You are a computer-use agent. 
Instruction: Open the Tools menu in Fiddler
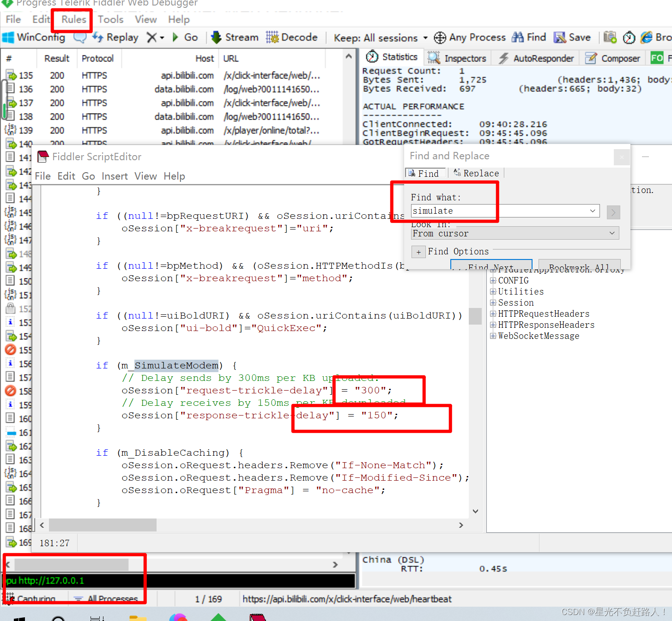(110, 19)
